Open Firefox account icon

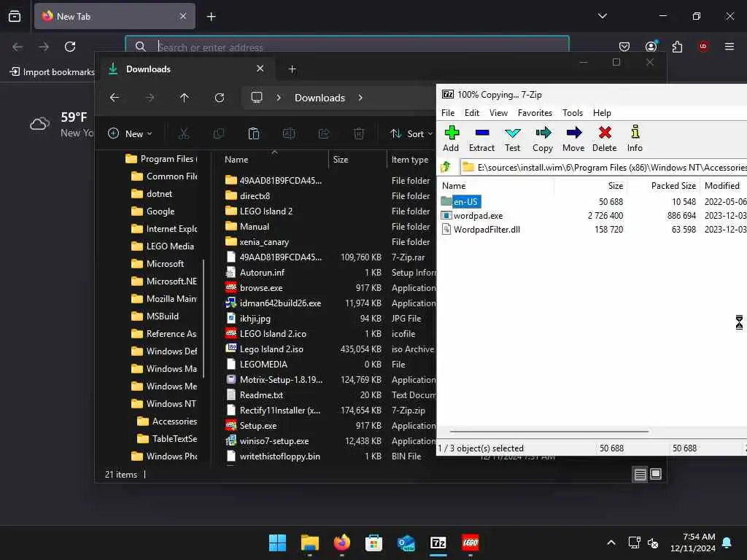[651, 47]
